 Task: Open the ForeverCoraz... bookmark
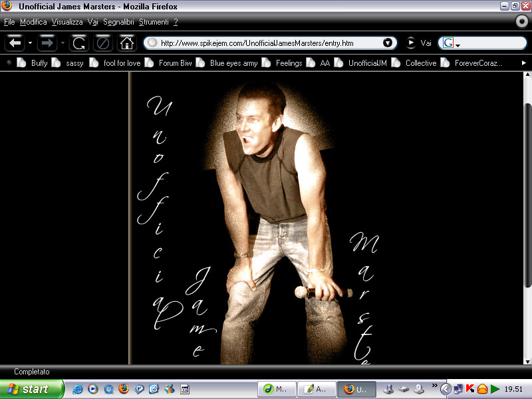(471, 63)
